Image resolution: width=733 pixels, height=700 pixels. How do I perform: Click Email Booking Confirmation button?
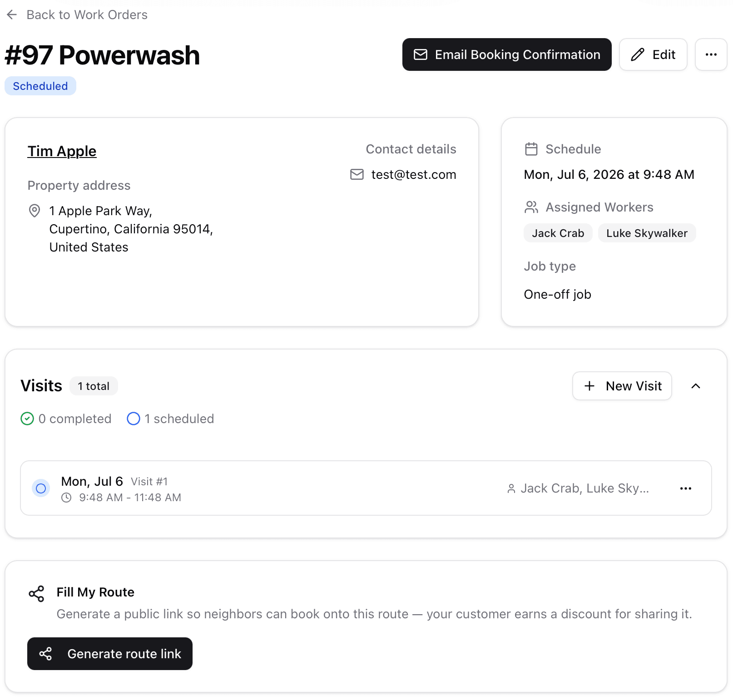507,54
